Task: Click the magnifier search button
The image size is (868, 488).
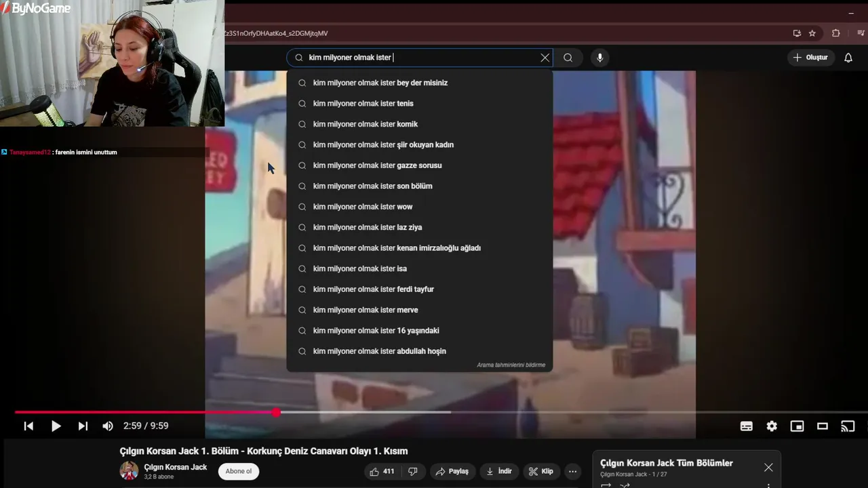Action: click(x=568, y=58)
